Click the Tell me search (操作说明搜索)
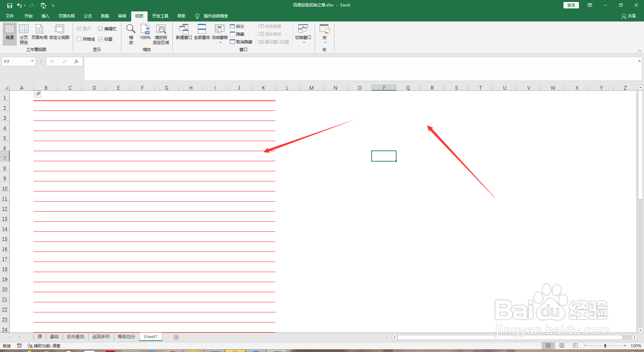This screenshot has width=644, height=352. [x=212, y=16]
